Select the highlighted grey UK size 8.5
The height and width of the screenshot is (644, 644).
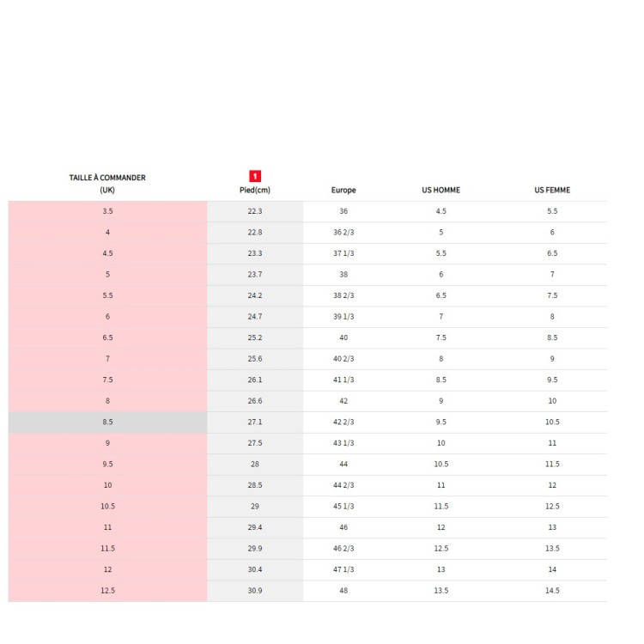[107, 422]
